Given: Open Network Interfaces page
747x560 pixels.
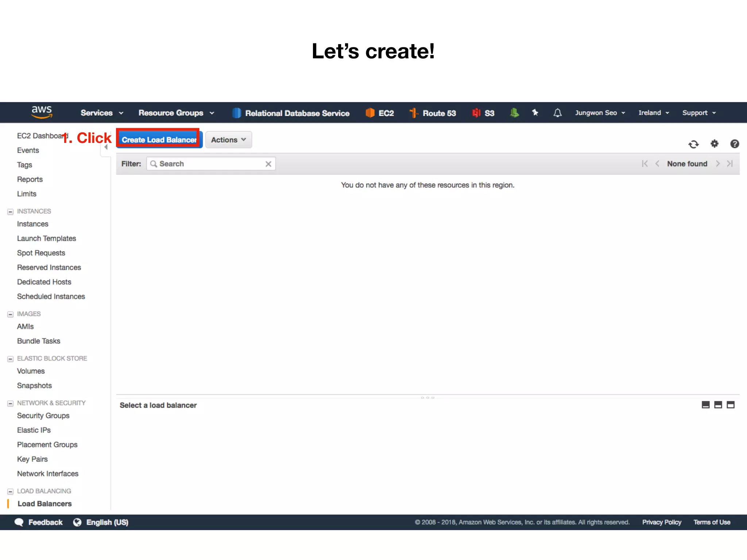Looking at the screenshot, I should coord(48,474).
